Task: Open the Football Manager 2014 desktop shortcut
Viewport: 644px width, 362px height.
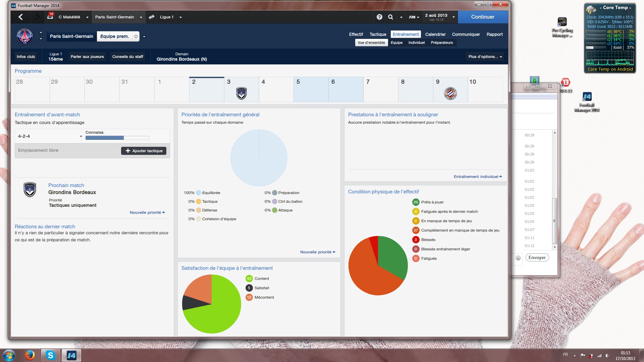Action: coord(587,102)
